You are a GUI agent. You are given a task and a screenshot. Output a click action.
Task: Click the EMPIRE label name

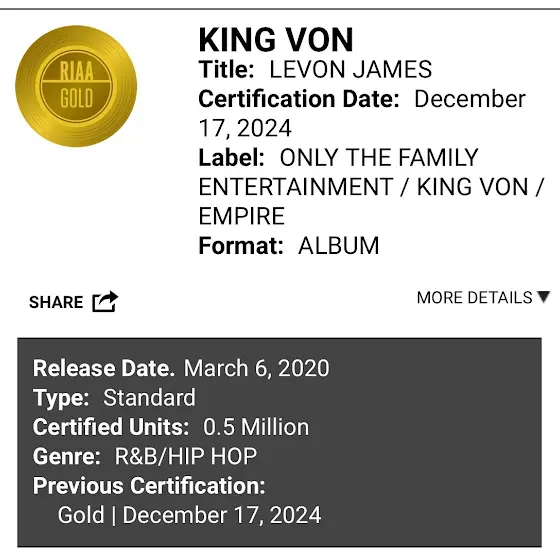coord(242,216)
